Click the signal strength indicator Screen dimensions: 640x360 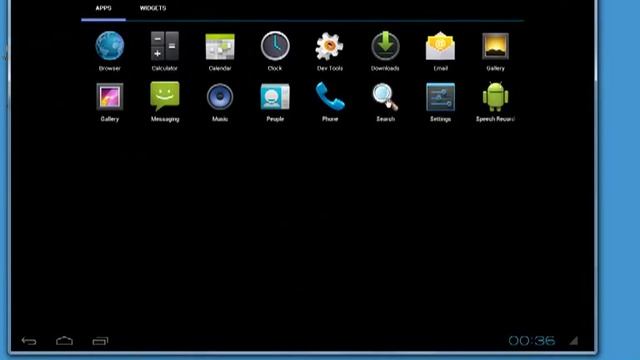[574, 340]
